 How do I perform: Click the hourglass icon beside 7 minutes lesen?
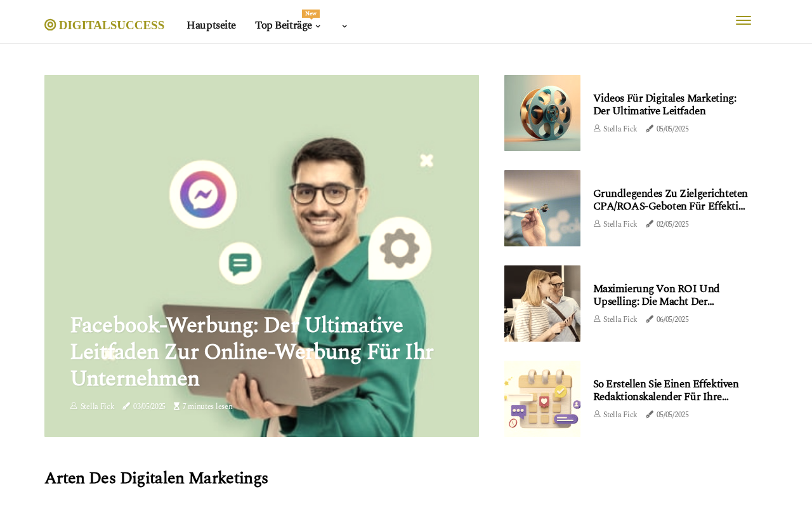point(177,406)
